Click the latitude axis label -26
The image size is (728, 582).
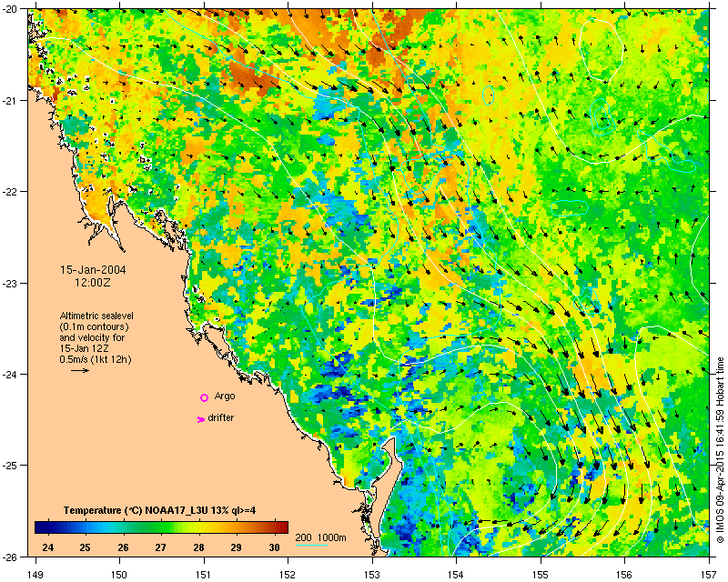10,557
